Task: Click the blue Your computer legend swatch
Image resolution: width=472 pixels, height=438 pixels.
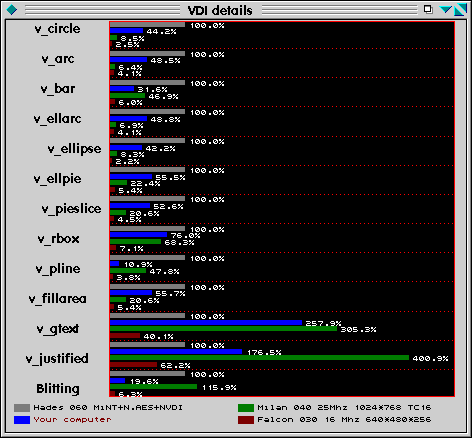Action: pos(22,420)
